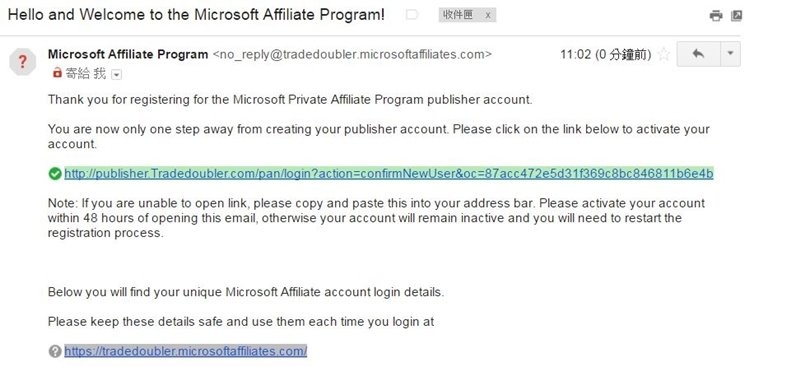This screenshot has width=800, height=366.
Task: Click the 11:02 timestamp
Action: (x=606, y=54)
